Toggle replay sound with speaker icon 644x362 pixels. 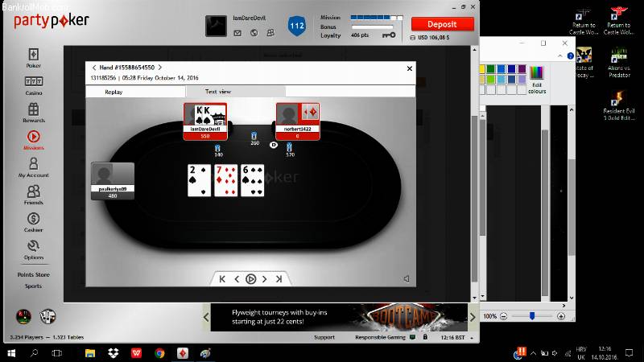pyautogui.click(x=407, y=279)
